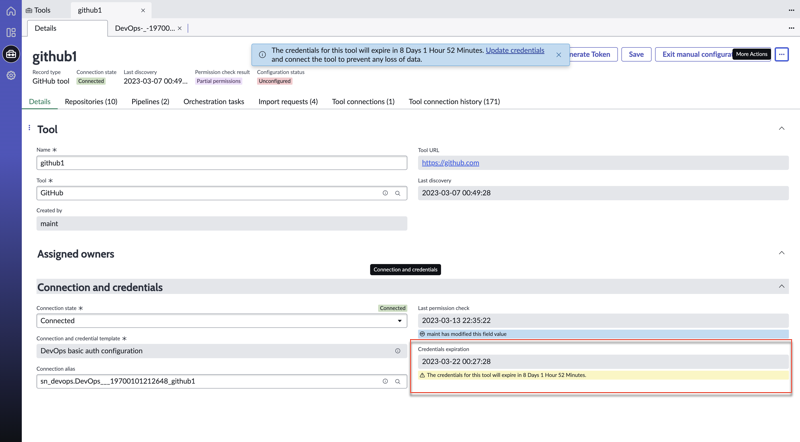Viewport: 800px width, 442px height.
Task: Click the warning icon under Credentials expiration
Action: point(422,375)
